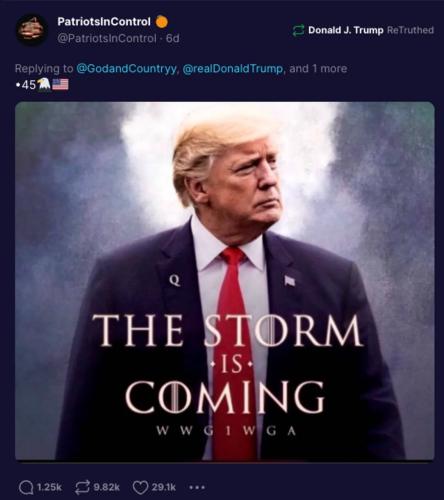
Task: Click the 9.82k ReTruths count
Action: [106, 487]
